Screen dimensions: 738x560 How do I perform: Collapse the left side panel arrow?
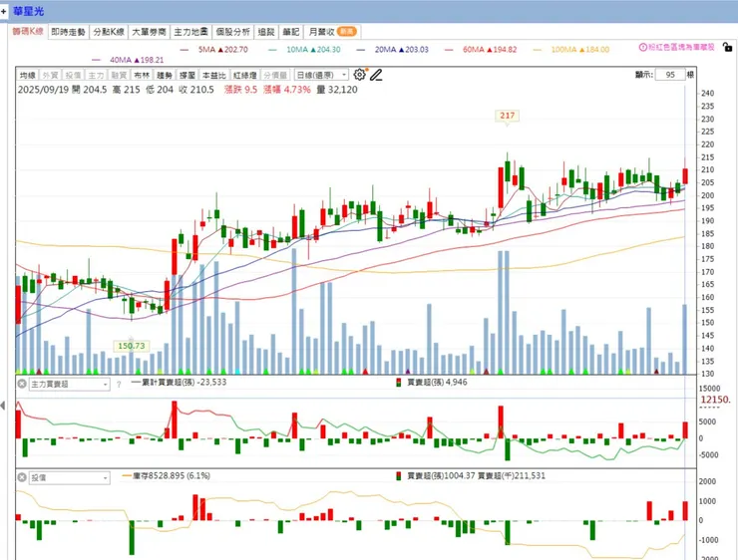coord(3,406)
